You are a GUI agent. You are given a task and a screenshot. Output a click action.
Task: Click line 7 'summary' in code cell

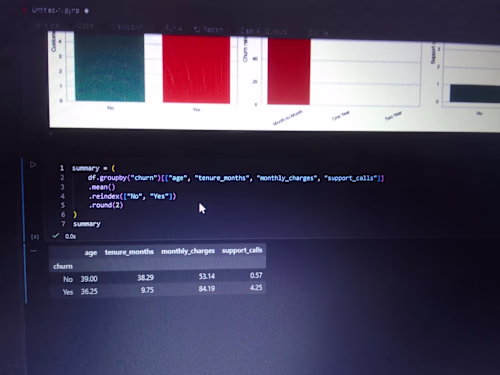[x=87, y=224]
